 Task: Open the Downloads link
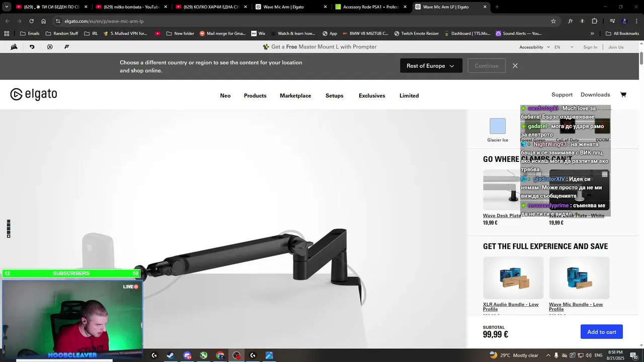pos(595,95)
